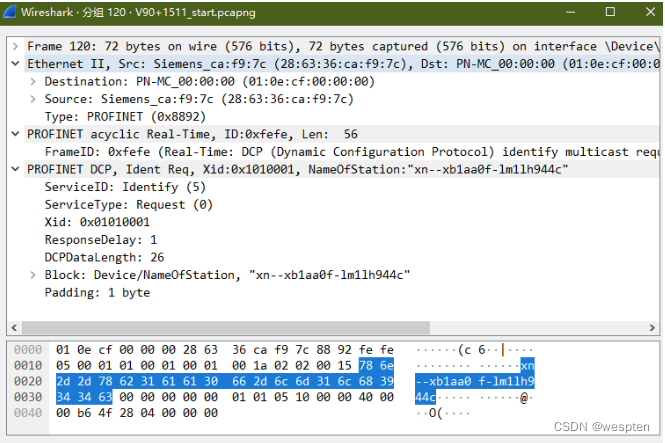
Task: Click hex bytes fe fe in row 0000
Action: click(376, 350)
